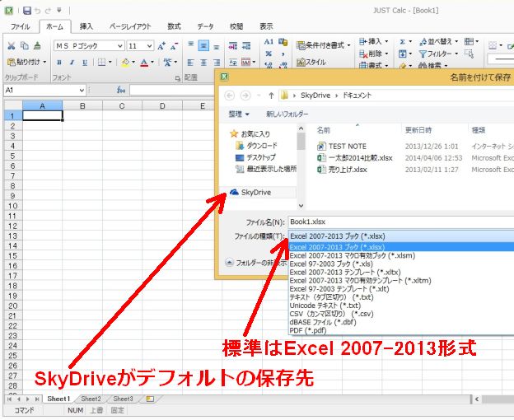Image resolution: width=514 pixels, height=420 pixels.
Task: Click the merge cells icon
Action: click(x=245, y=63)
